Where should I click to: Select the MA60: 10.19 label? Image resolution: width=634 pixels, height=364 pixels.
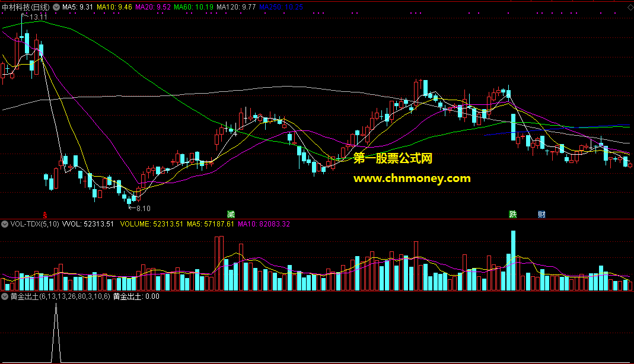pos(194,7)
